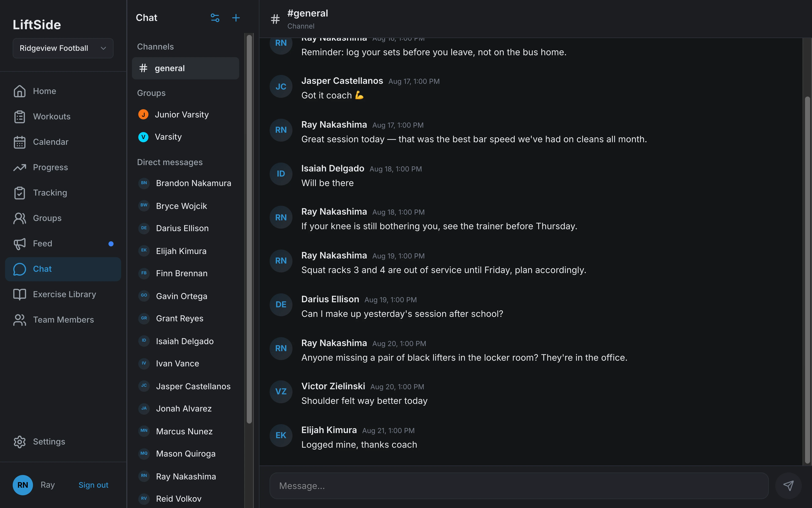Open direct message with Isaiah Delgado
Viewport: 812px width, 508px height.
[x=185, y=341]
